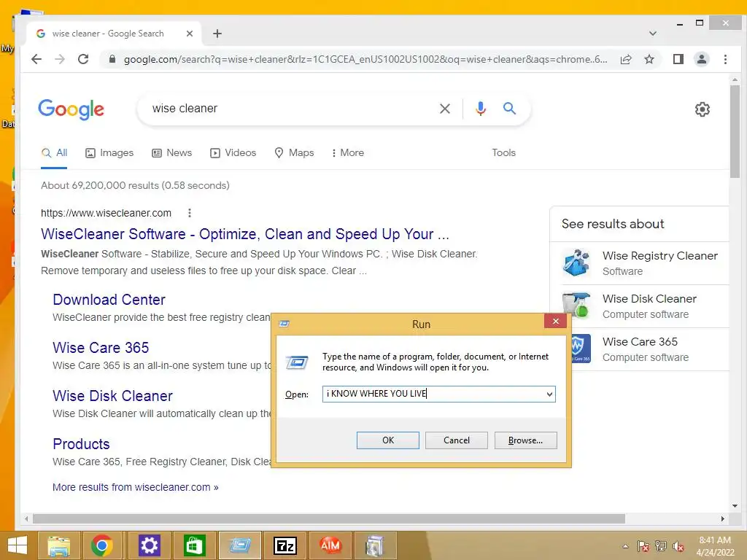Open the options dots beside wisecleaner.com URL
This screenshot has width=747, height=560.
(190, 213)
